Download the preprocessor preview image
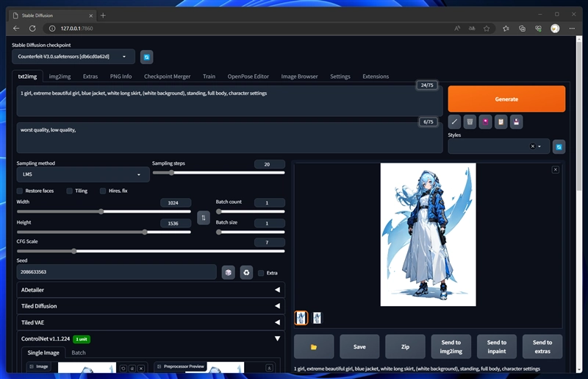The image size is (588, 379). [269, 368]
